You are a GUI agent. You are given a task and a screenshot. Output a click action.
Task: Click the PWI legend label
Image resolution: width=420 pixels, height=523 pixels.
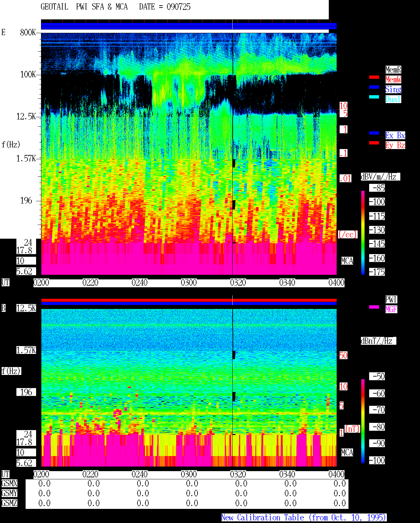[x=391, y=299]
